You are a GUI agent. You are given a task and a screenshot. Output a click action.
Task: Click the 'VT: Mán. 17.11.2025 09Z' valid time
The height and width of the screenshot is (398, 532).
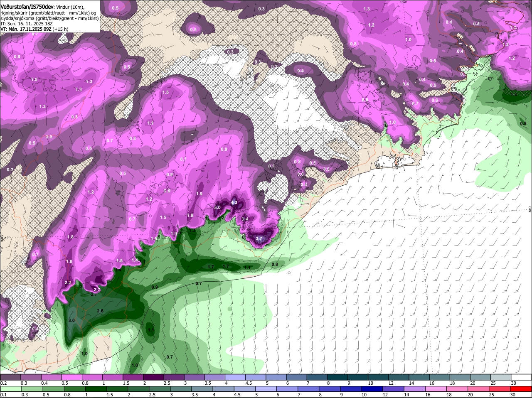(25, 29)
